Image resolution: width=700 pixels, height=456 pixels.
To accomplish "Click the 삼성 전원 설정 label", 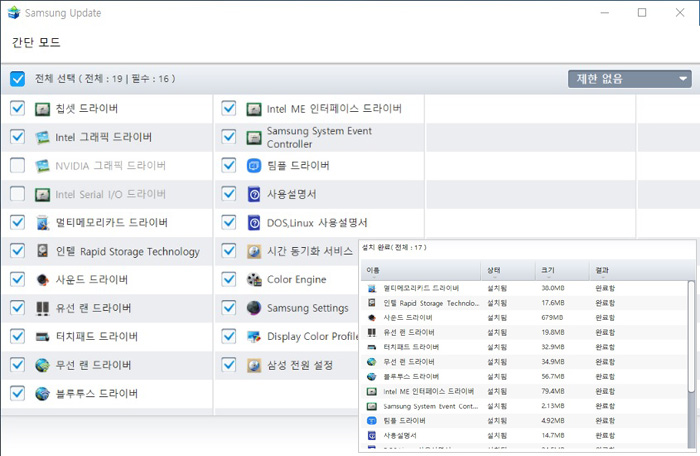I will point(300,365).
